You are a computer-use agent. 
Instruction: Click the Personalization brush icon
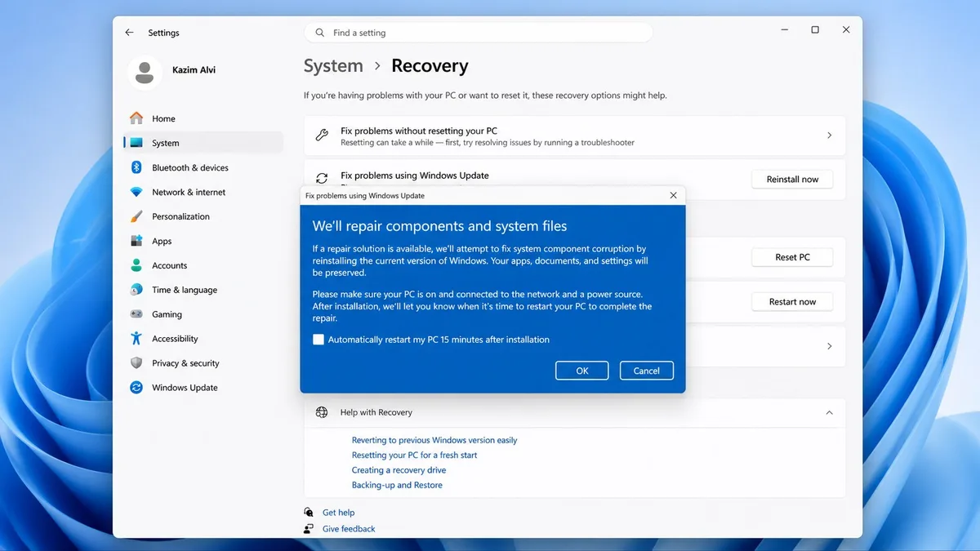[136, 216]
